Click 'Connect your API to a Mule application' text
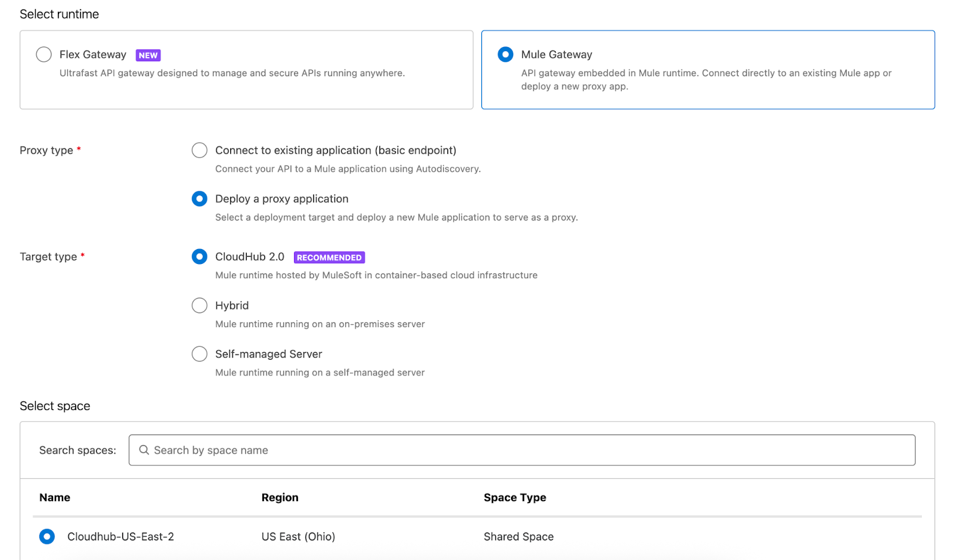 (x=348, y=169)
